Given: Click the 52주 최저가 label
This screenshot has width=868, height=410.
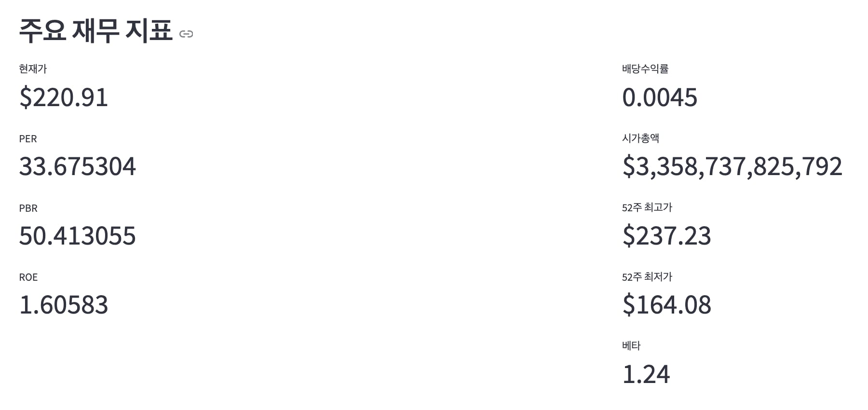Looking at the screenshot, I should click(647, 277).
